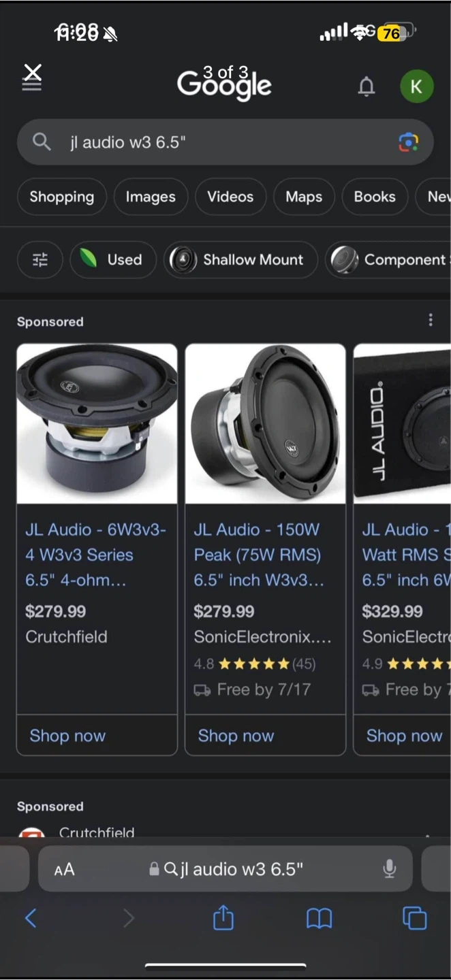Image resolution: width=451 pixels, height=980 pixels.
Task: Open the search filters sliders icon
Action: 40,259
